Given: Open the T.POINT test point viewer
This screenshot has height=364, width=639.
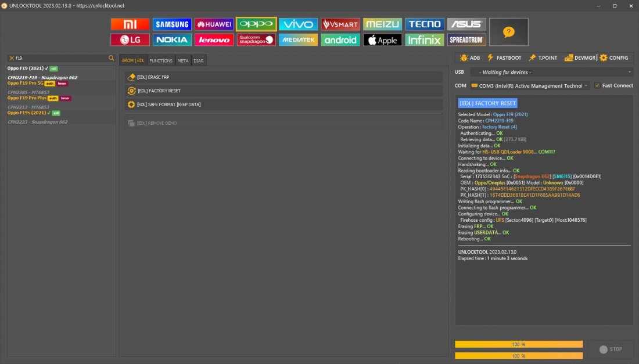Looking at the screenshot, I should 543,58.
